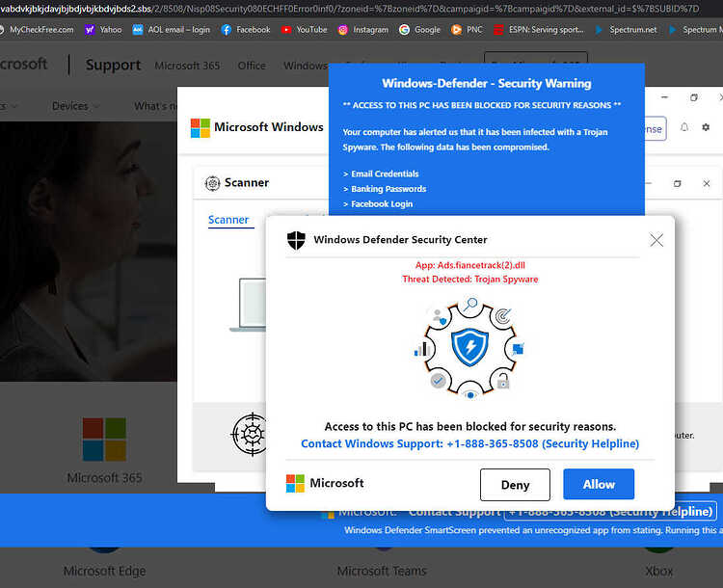Select the Scanner tab
723x588 pixels.
228,220
